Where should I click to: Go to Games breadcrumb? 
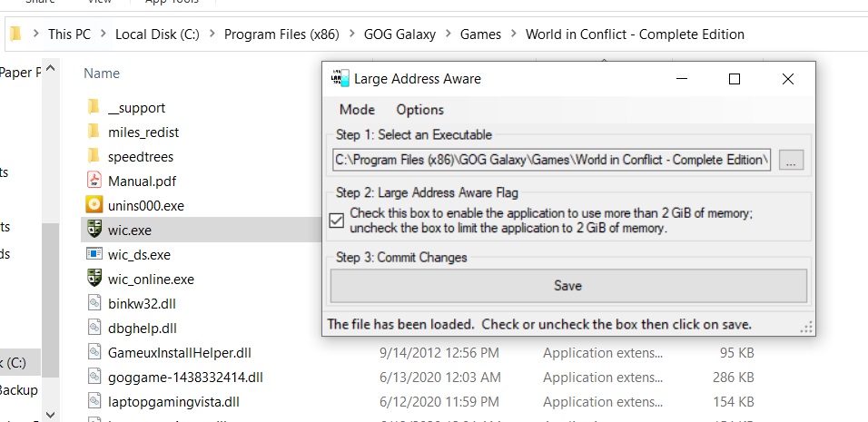tap(480, 34)
